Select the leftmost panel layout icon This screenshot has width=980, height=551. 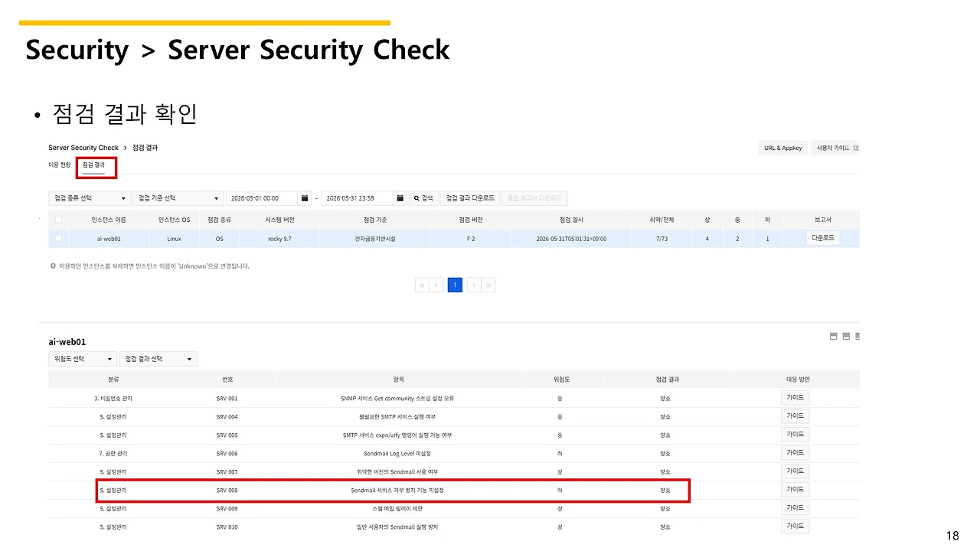[834, 336]
